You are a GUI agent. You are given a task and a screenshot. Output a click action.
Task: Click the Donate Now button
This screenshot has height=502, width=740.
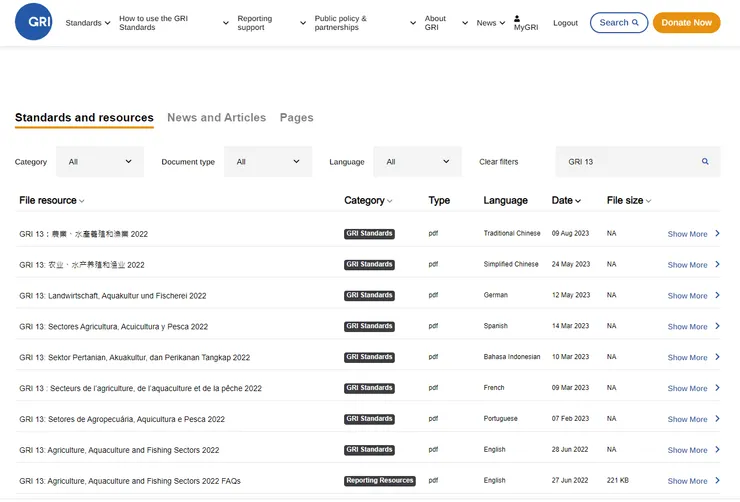coord(686,23)
